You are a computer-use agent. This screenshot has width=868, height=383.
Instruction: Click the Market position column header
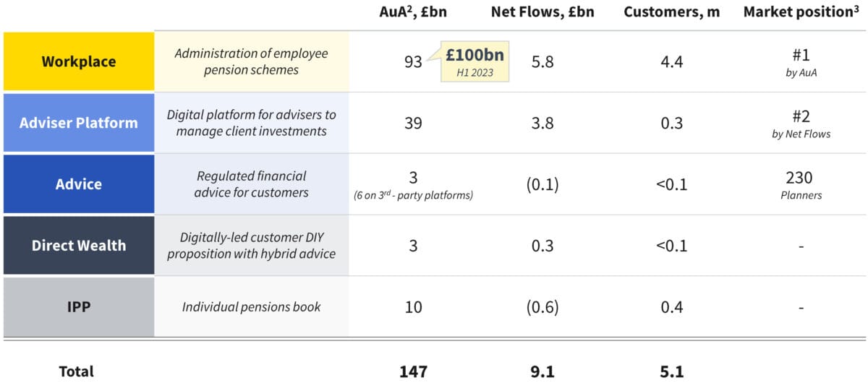[799, 12]
